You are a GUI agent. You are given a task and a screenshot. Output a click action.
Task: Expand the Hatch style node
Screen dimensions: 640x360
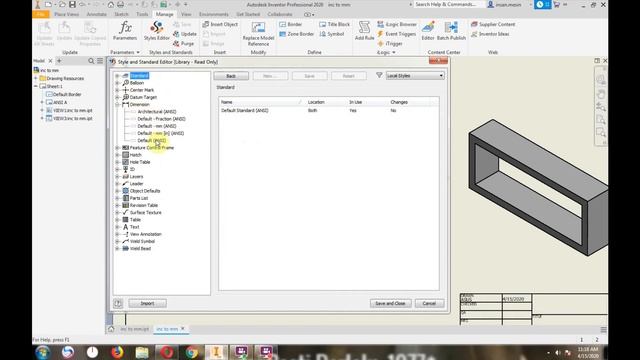coord(117,155)
